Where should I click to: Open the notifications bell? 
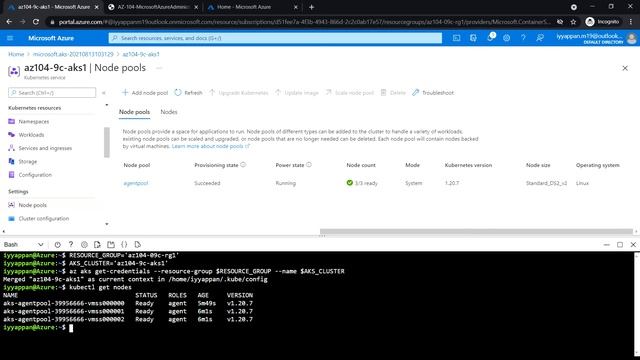(x=490, y=38)
